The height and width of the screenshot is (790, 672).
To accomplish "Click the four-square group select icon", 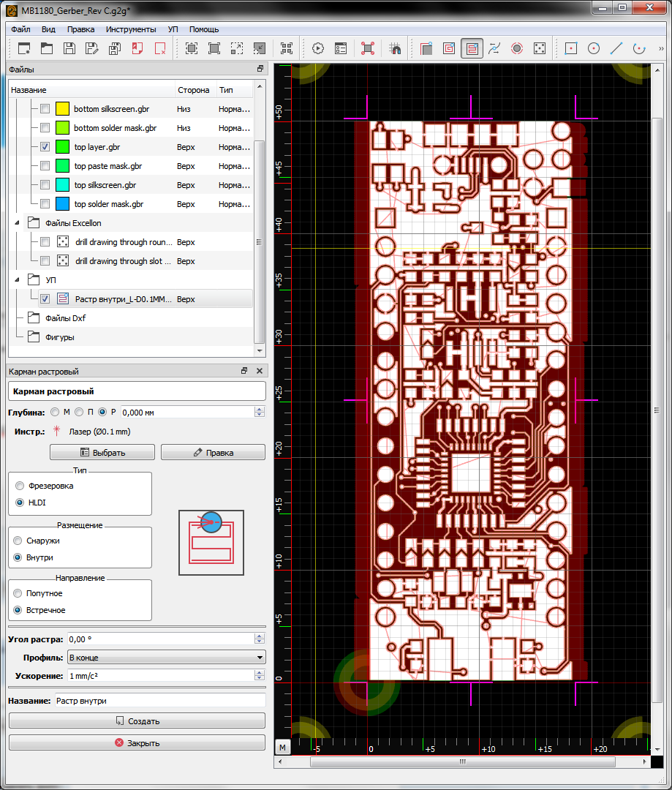I will [287, 48].
